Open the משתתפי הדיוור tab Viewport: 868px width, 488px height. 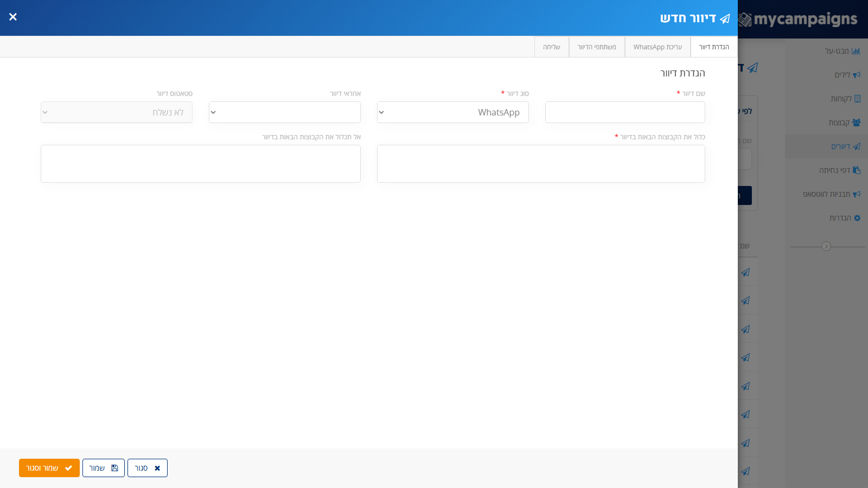coord(597,47)
